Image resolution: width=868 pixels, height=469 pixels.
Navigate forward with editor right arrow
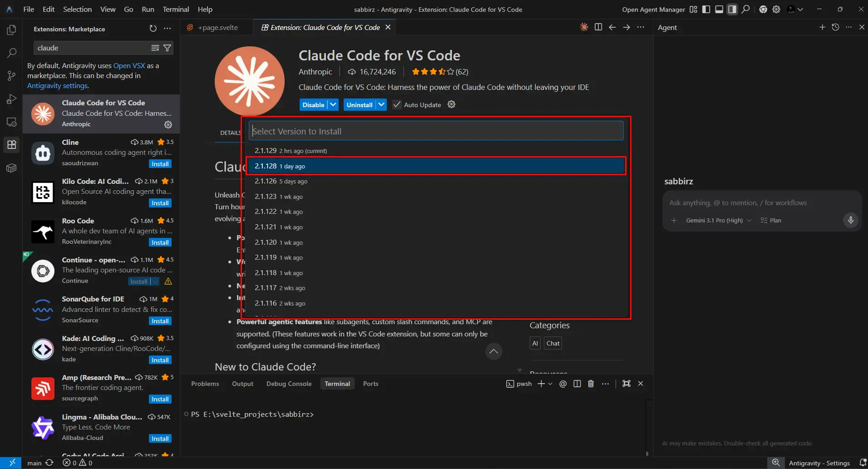626,27
